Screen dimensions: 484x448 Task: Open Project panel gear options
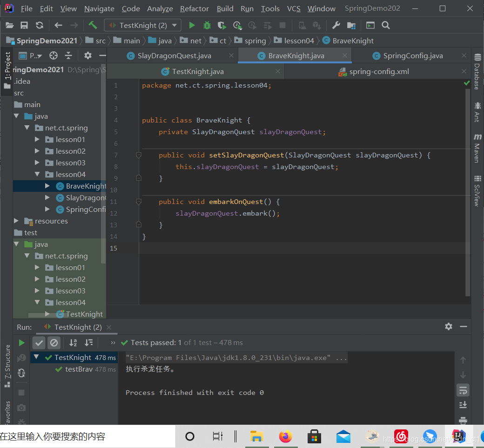(x=88, y=55)
